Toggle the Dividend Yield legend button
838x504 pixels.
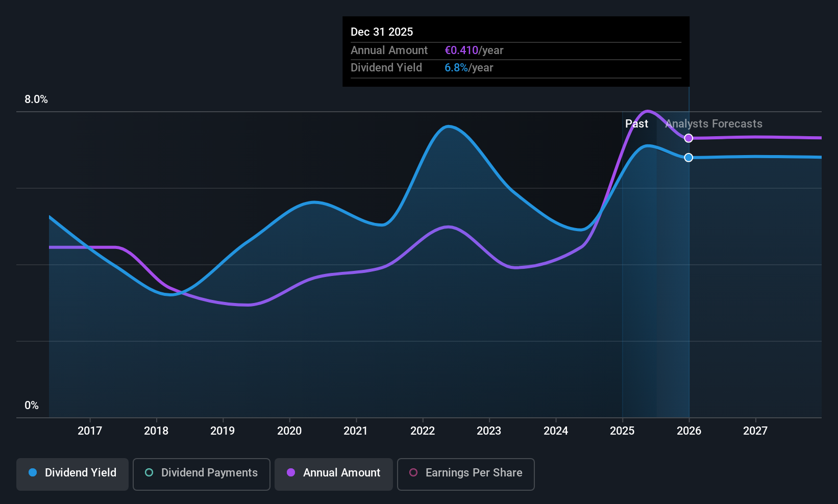pos(72,474)
